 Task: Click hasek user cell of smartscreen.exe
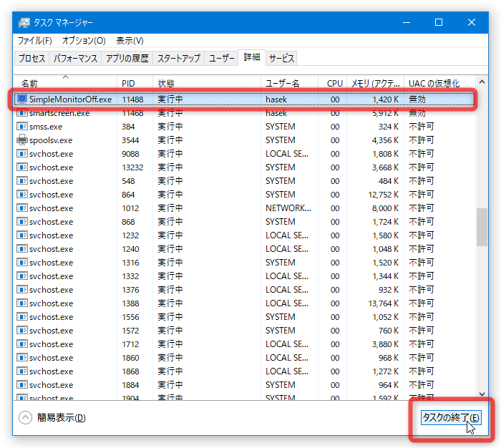point(276,113)
